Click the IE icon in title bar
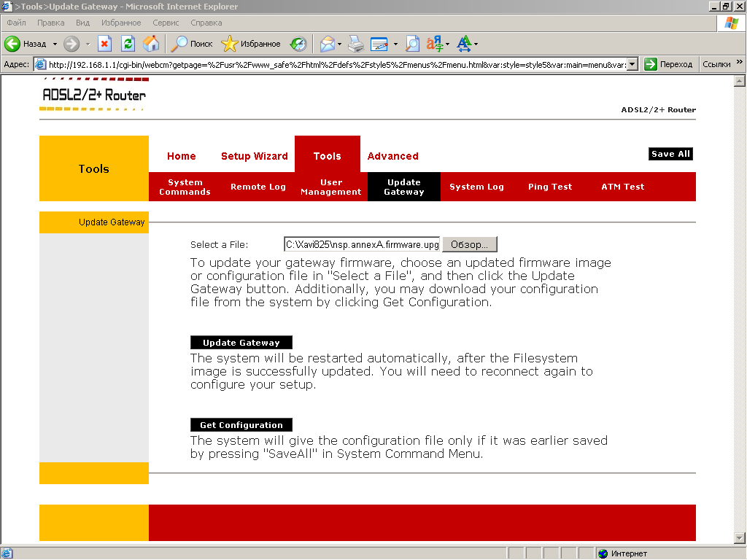Image resolution: width=747 pixels, height=560 pixels. click(x=7, y=6)
